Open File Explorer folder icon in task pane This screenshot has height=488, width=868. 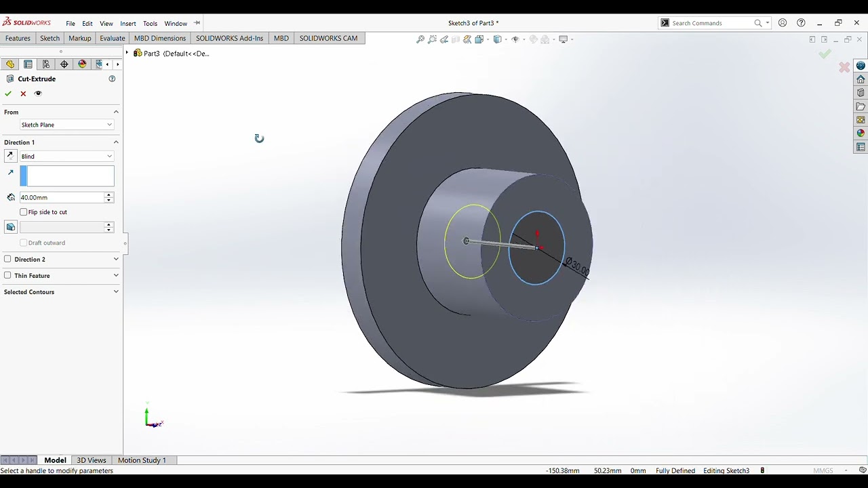[x=861, y=106]
